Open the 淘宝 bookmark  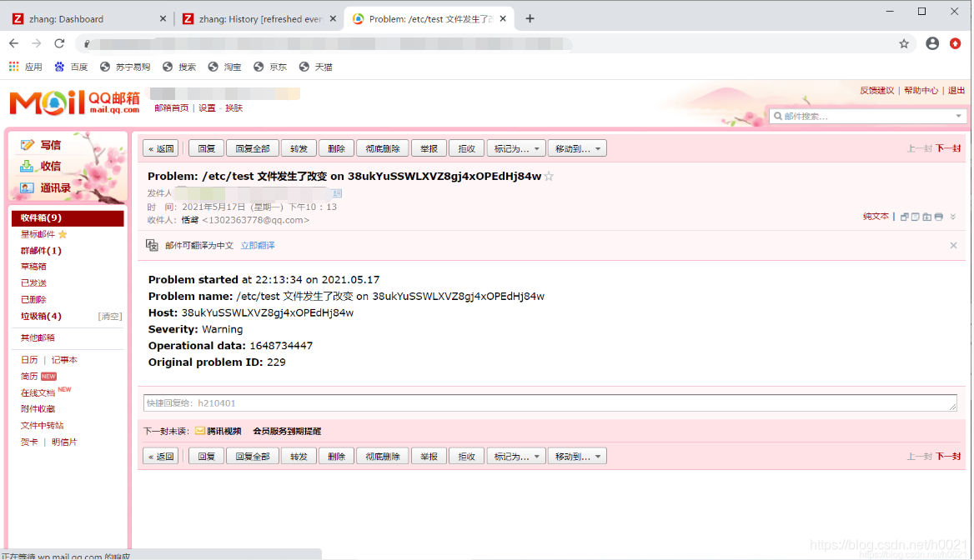click(224, 67)
